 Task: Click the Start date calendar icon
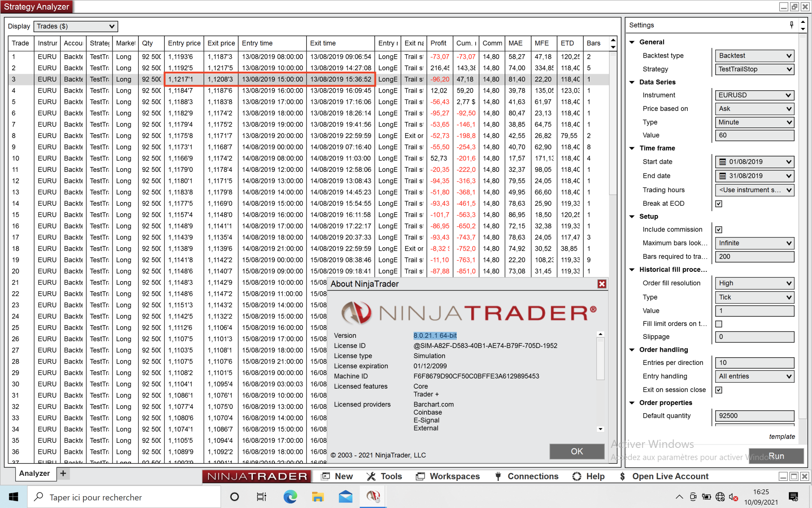(722, 162)
